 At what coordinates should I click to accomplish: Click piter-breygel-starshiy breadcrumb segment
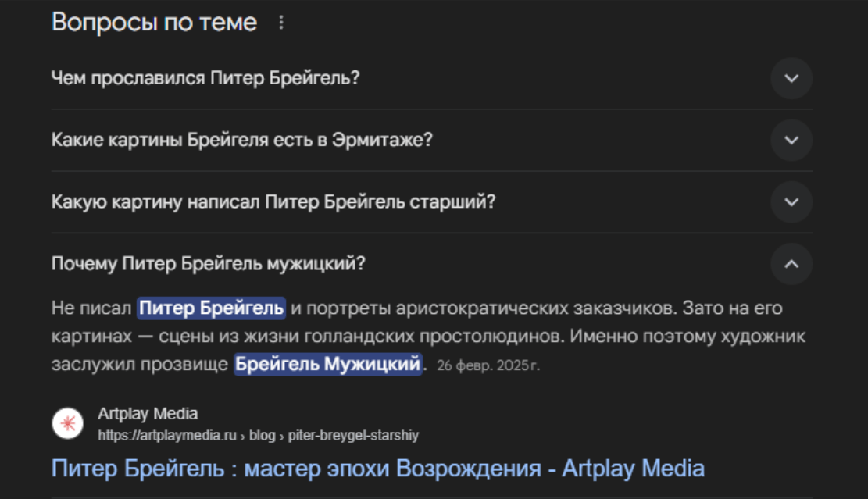[353, 436]
